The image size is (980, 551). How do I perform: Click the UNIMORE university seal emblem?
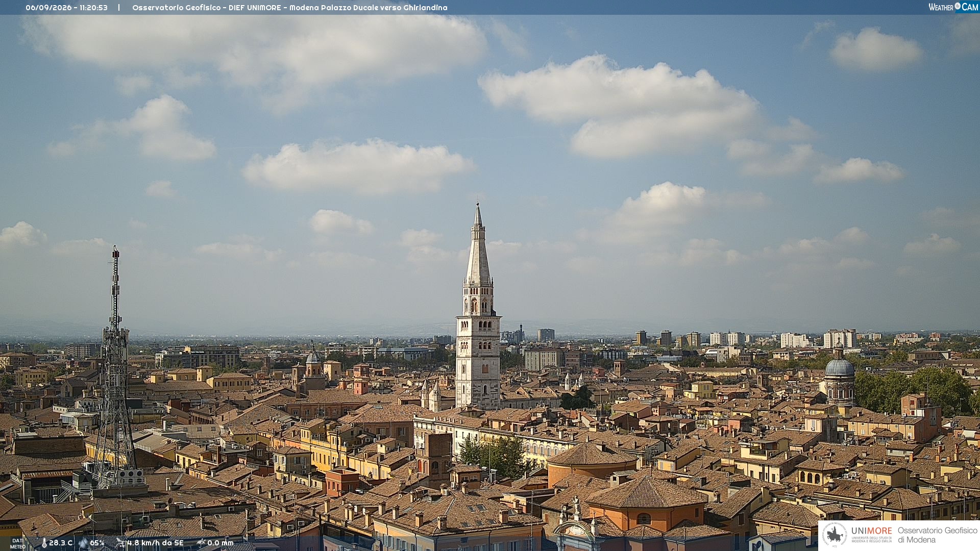(x=835, y=535)
